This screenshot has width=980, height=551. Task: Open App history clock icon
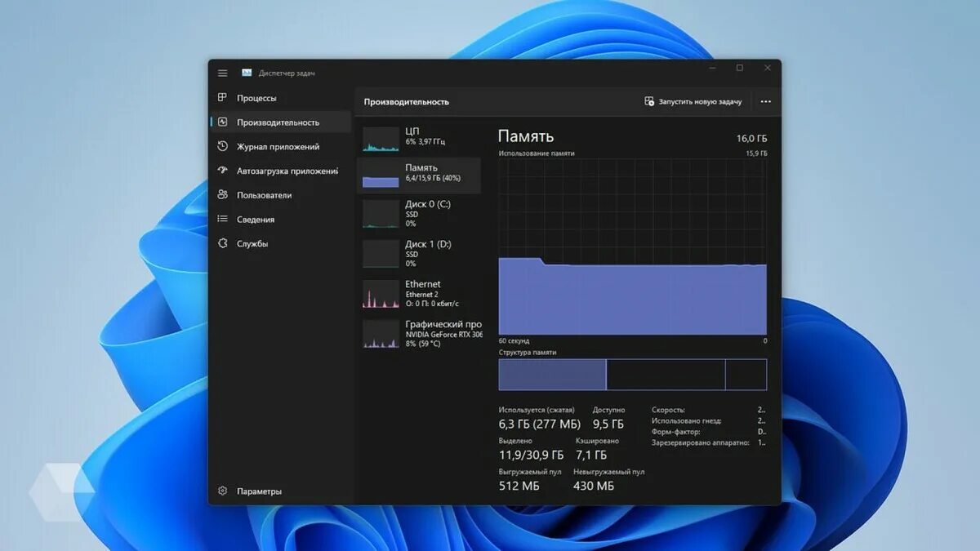[222, 146]
